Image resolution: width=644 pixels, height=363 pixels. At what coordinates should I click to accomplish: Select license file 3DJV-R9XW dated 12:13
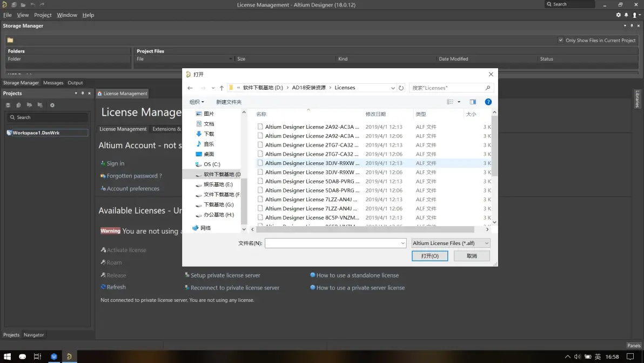[373, 163]
